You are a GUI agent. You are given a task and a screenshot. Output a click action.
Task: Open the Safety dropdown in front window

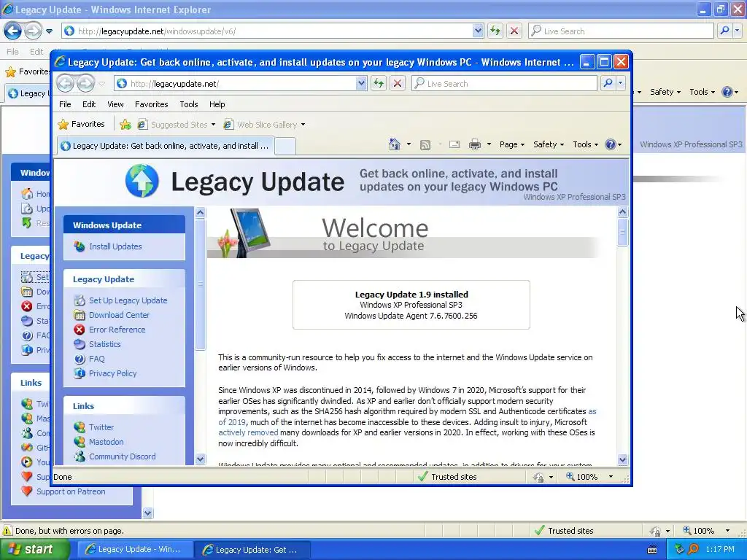549,144
